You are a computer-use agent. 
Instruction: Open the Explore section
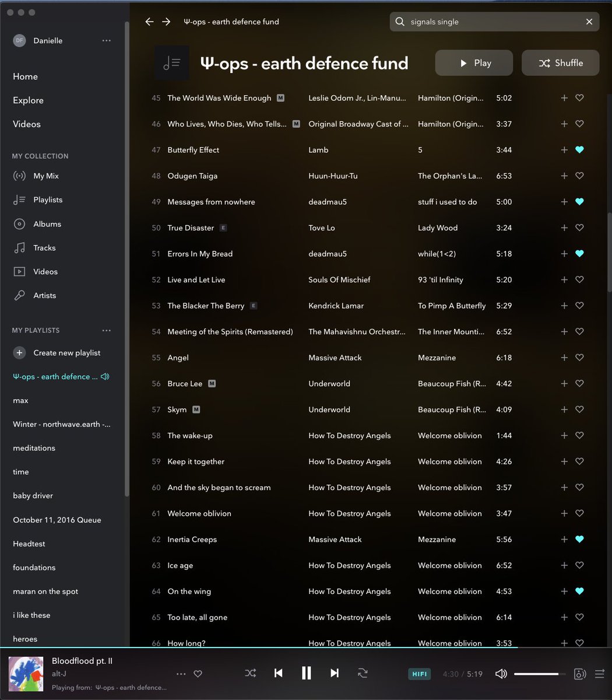pyautogui.click(x=28, y=100)
